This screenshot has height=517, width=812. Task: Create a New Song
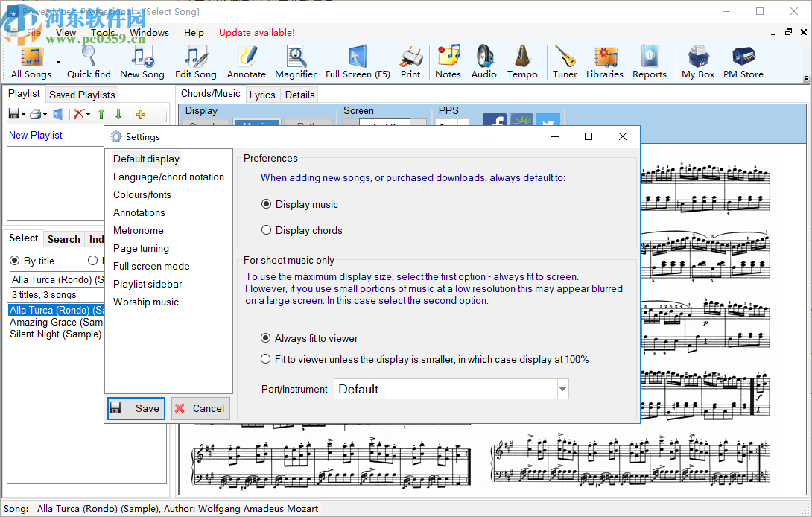click(x=142, y=63)
